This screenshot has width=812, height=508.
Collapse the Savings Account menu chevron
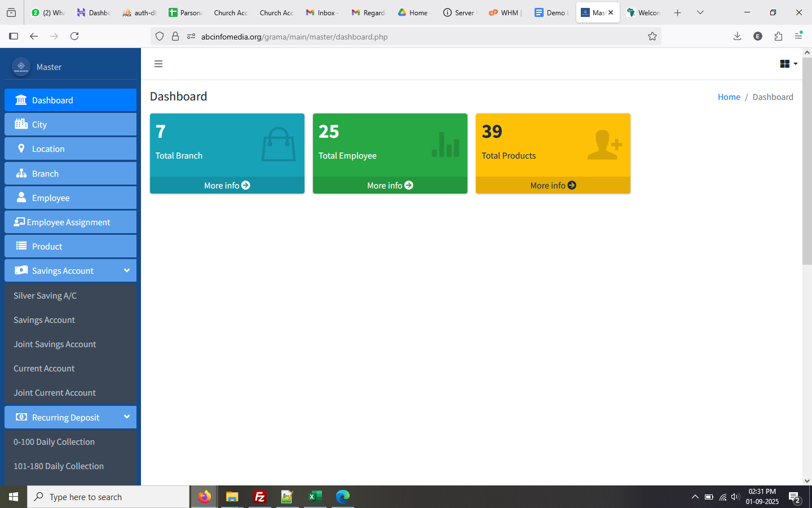(127, 270)
